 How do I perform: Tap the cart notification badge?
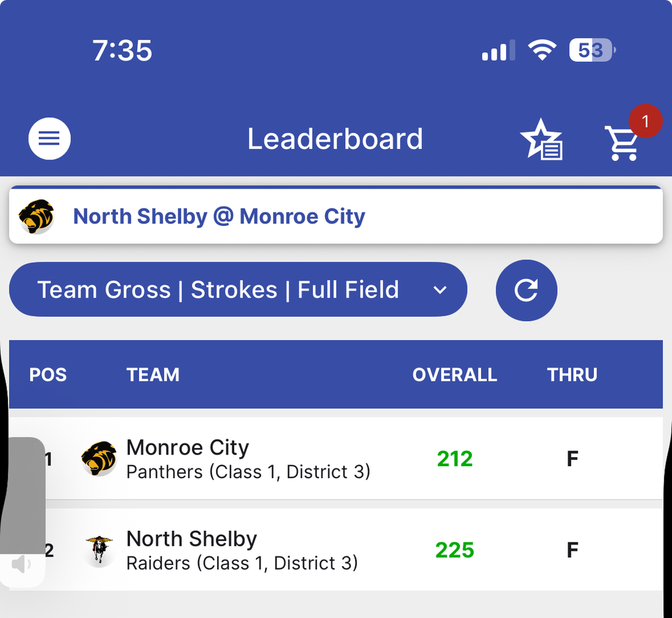pos(644,121)
